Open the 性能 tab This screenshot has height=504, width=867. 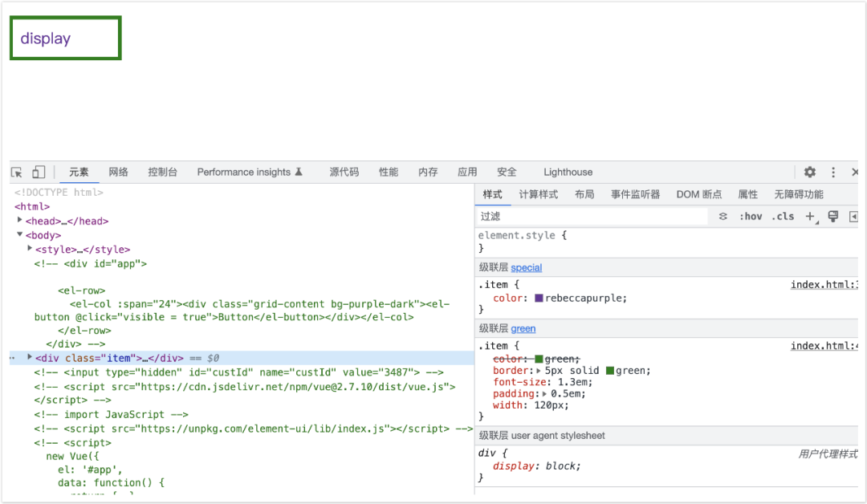tap(389, 173)
